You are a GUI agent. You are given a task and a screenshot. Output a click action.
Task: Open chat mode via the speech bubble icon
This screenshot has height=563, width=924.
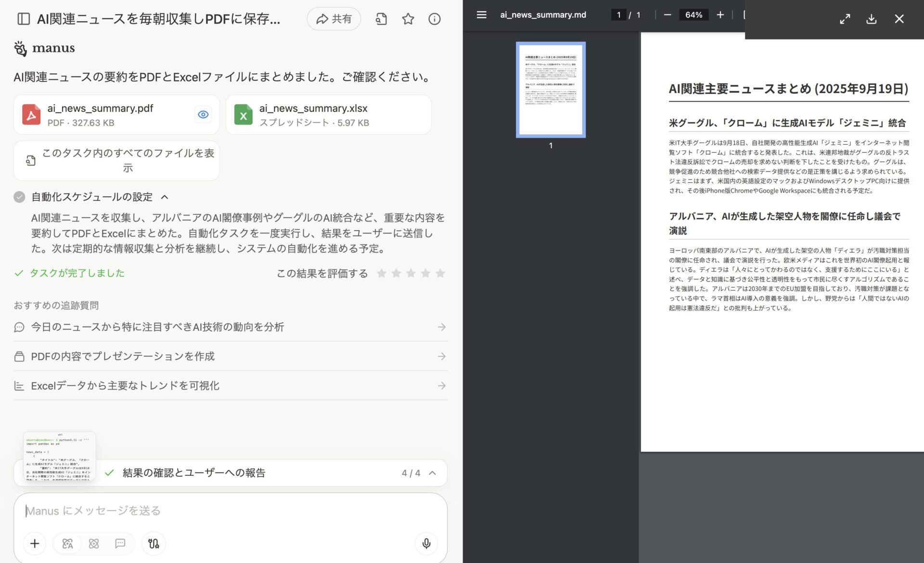coord(120,543)
